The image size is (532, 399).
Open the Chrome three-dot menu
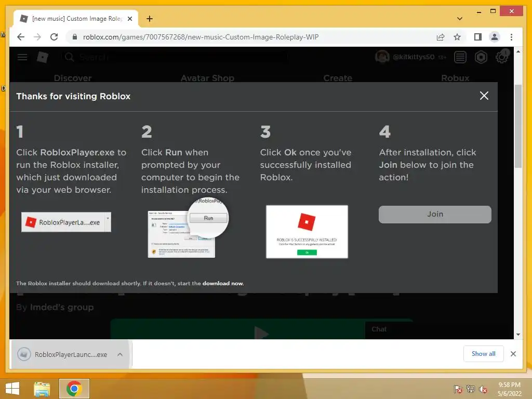pyautogui.click(x=511, y=37)
